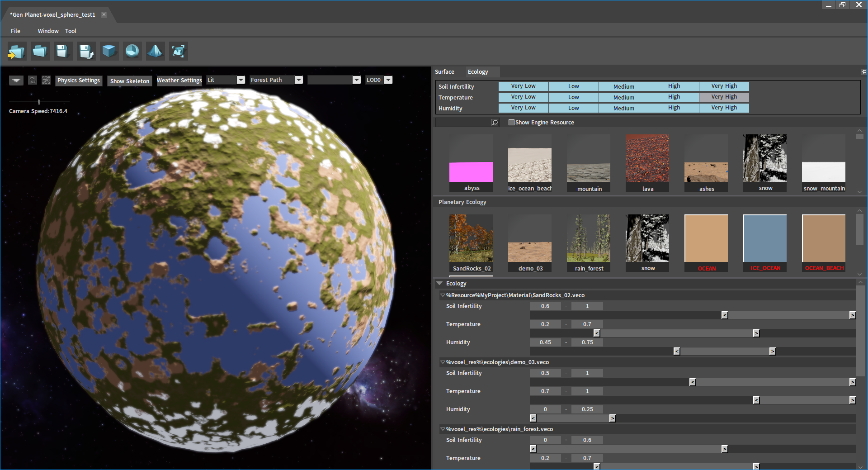Image resolution: width=868 pixels, height=470 pixels.
Task: Click the screenshot capture frame icon
Action: click(178, 51)
